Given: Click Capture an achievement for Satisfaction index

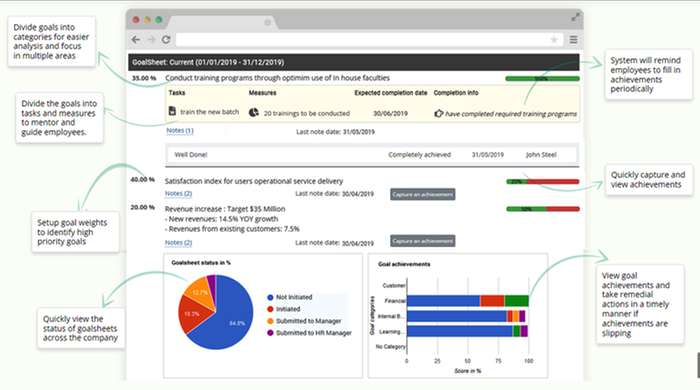Looking at the screenshot, I should pos(423,195).
